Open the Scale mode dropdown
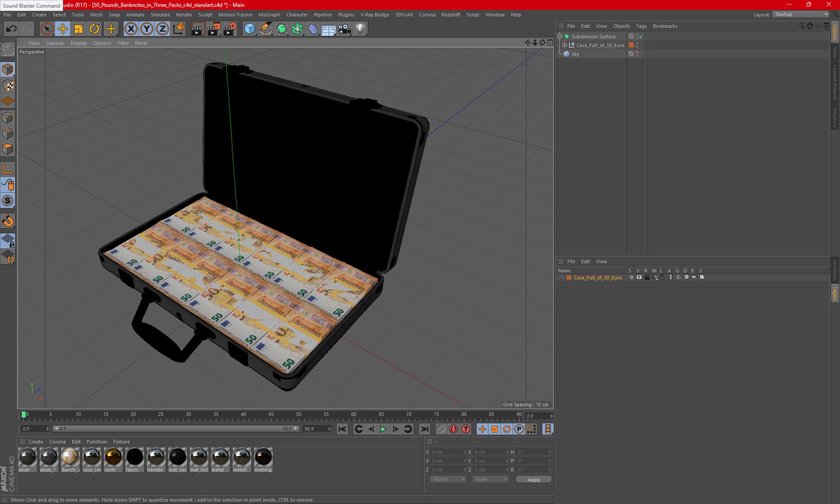 (x=490, y=480)
